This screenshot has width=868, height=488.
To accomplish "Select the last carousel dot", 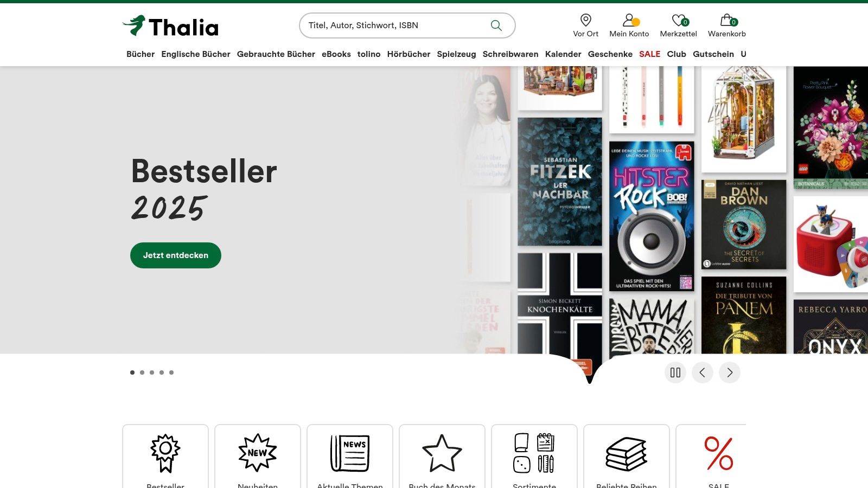I will click(x=171, y=373).
